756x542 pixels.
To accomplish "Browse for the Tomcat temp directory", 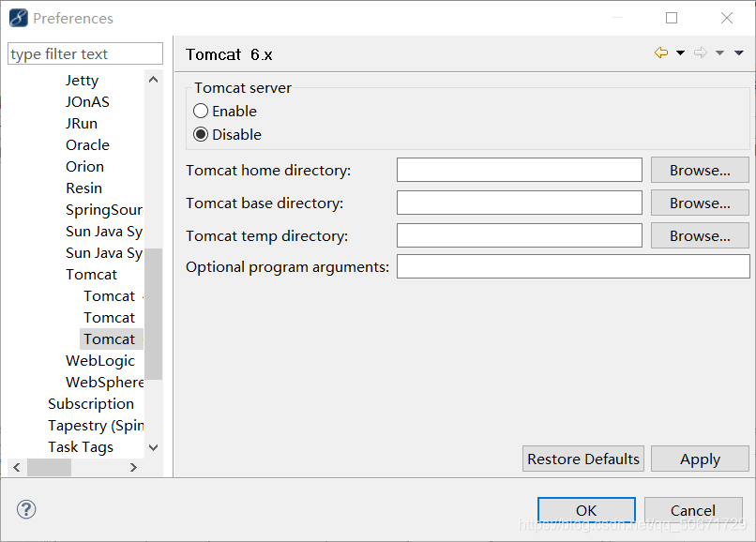I will click(x=700, y=235).
